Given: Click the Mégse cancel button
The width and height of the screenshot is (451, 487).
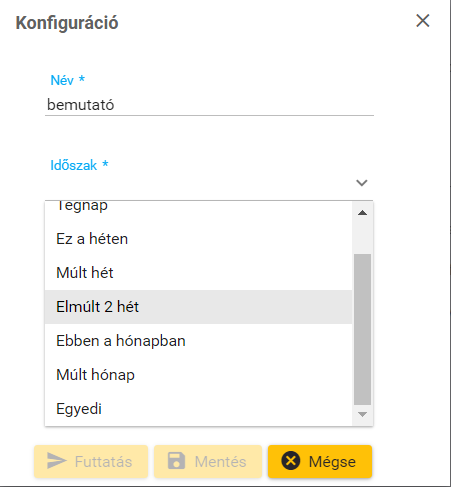Looking at the screenshot, I should pyautogui.click(x=320, y=461).
